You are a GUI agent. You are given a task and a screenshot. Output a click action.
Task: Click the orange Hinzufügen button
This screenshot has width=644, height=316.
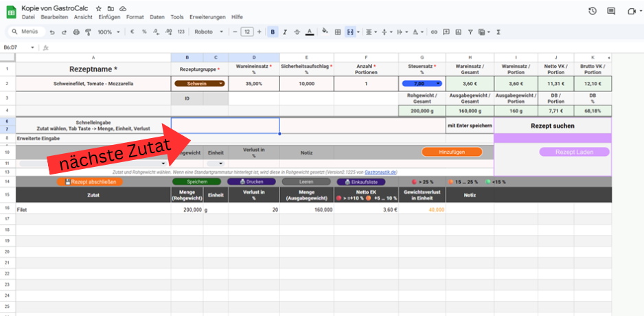pyautogui.click(x=452, y=152)
